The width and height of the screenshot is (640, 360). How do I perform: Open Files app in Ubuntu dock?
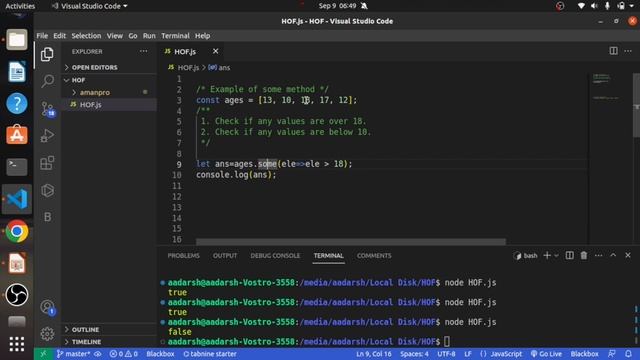point(17,40)
